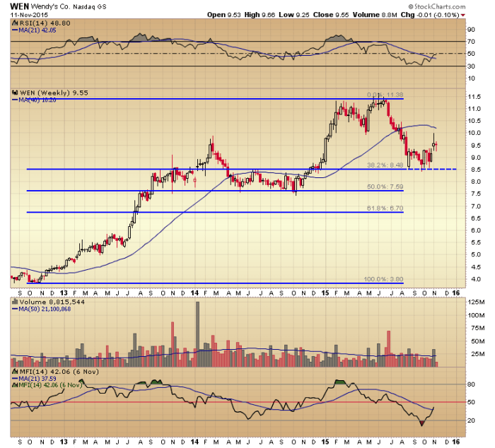Click the black MFI(14) 42.06 (6 Nov) label
Viewport: 495px width, 448px height.
[x=59, y=372]
